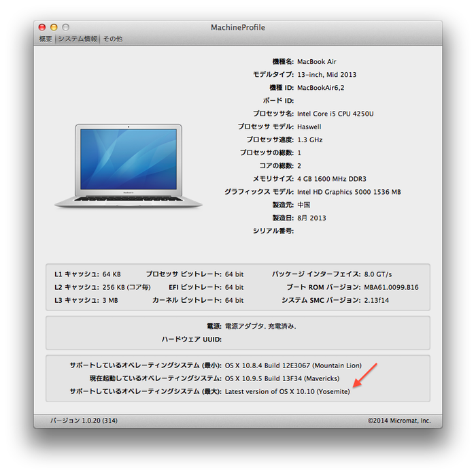Image resolution: width=476 pixels, height=475 pixels.
Task: Select Intel Core i5 CPU 4250U text
Action: click(335, 114)
